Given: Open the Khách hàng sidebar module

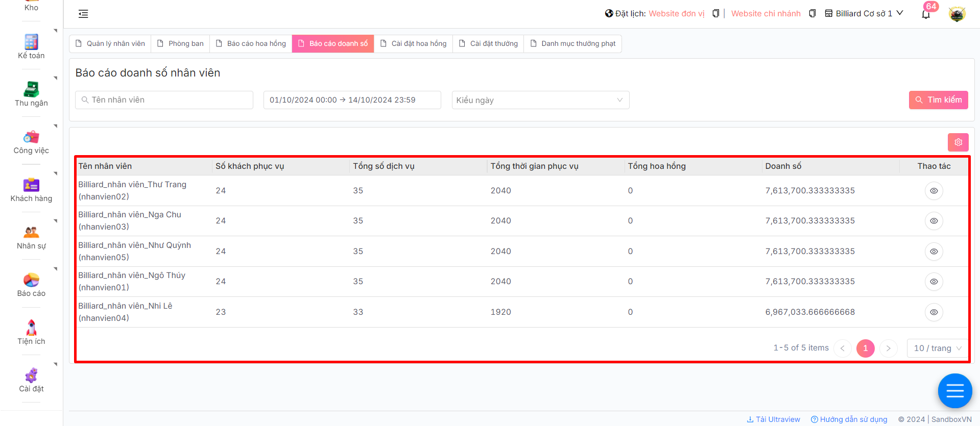Looking at the screenshot, I should (x=31, y=189).
